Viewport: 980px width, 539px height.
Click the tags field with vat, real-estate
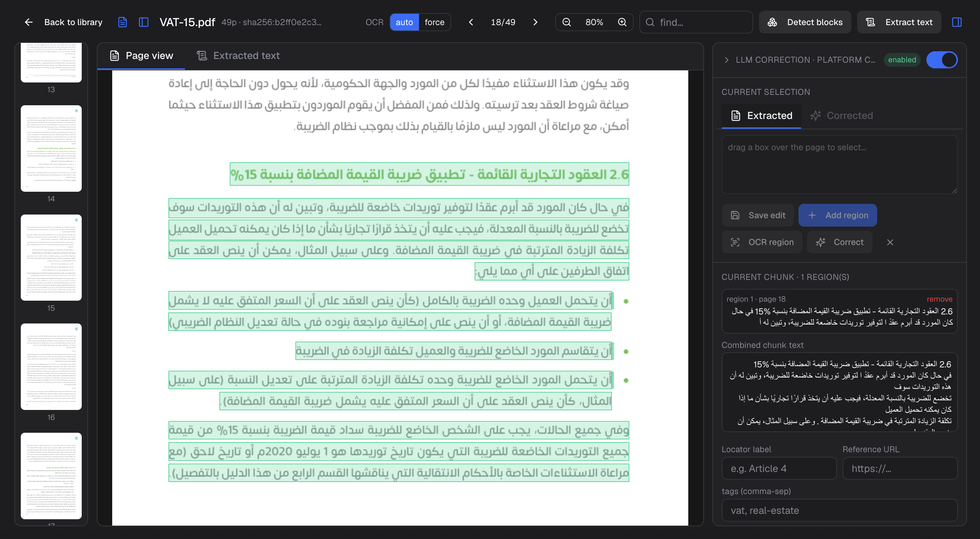click(x=839, y=510)
